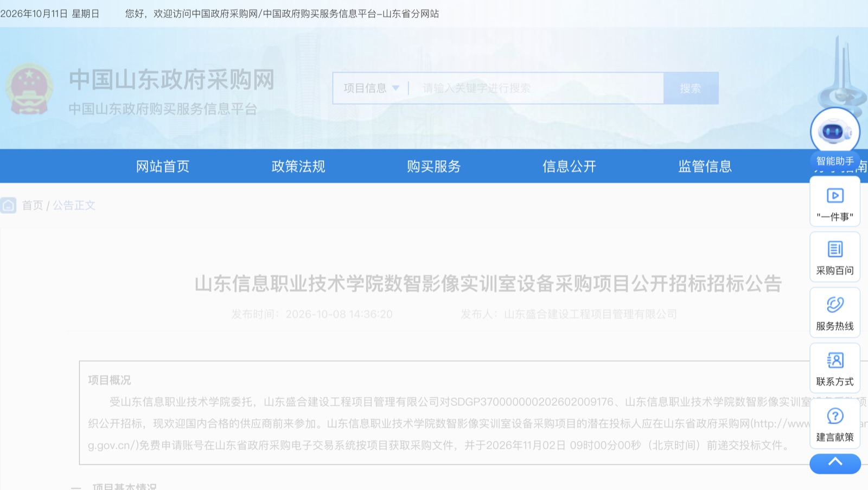Expand the 项目信息 search type dropdown
This screenshot has width=868, height=490.
click(372, 88)
